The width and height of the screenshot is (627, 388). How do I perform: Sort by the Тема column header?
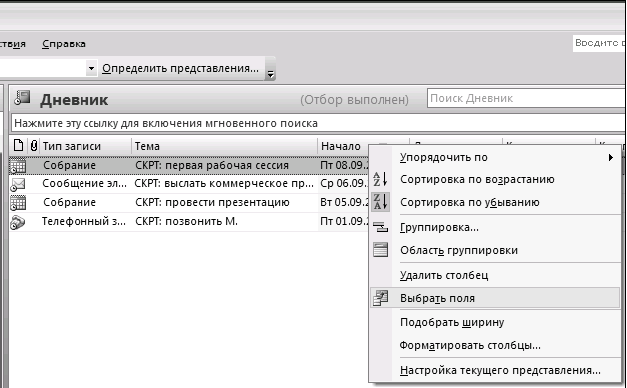click(x=225, y=146)
